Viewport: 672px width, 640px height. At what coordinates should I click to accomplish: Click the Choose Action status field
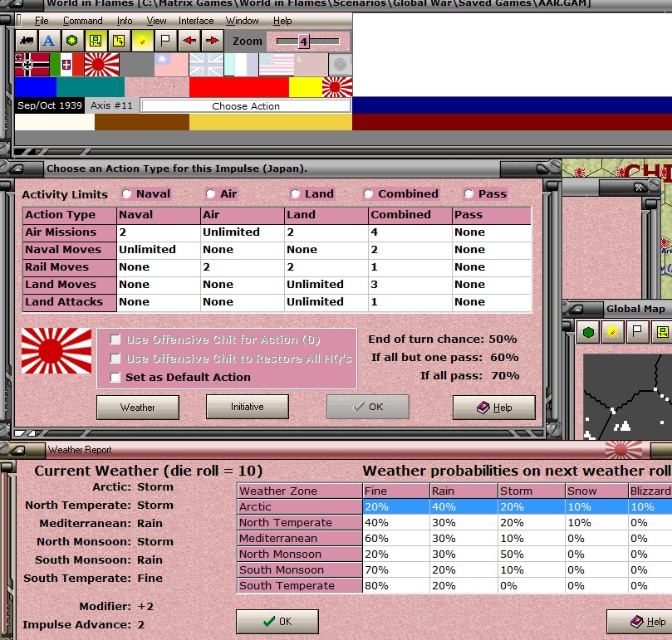click(x=246, y=106)
